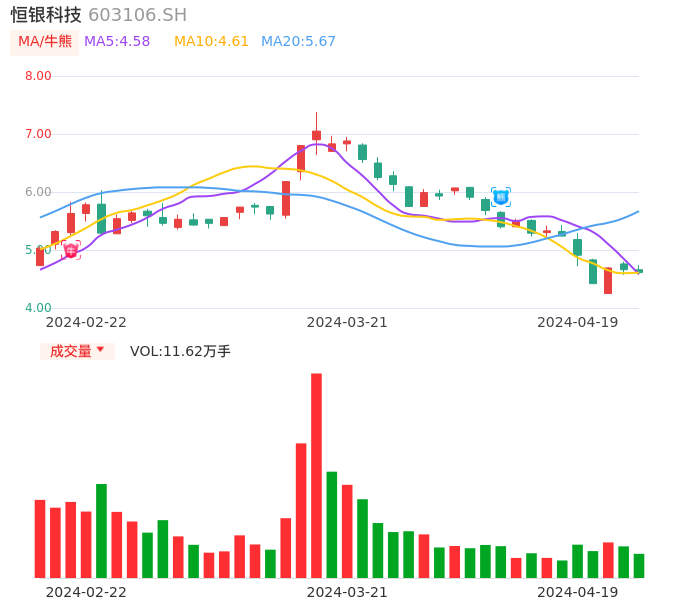Click the red 牛 bull signal marker

pyautogui.click(x=71, y=250)
